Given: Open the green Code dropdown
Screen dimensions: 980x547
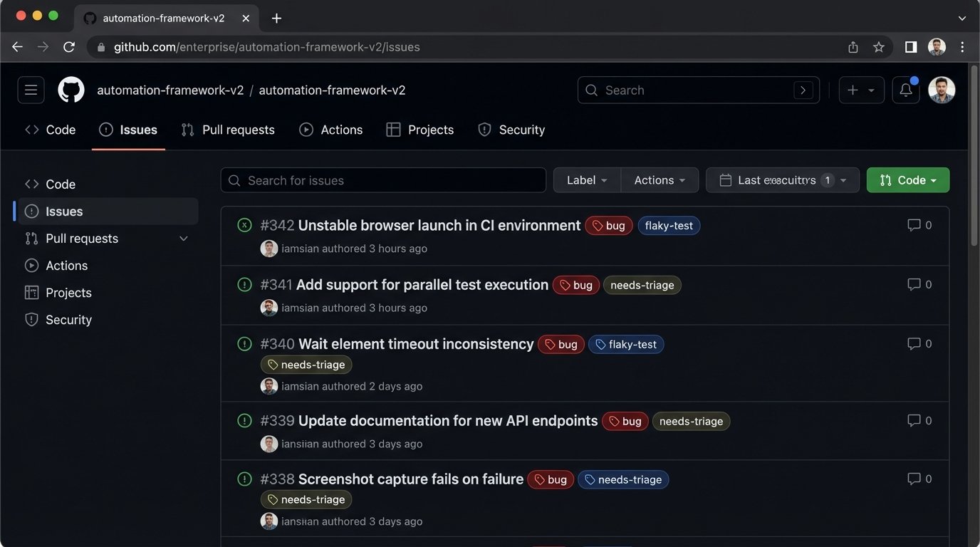Looking at the screenshot, I should click(907, 179).
